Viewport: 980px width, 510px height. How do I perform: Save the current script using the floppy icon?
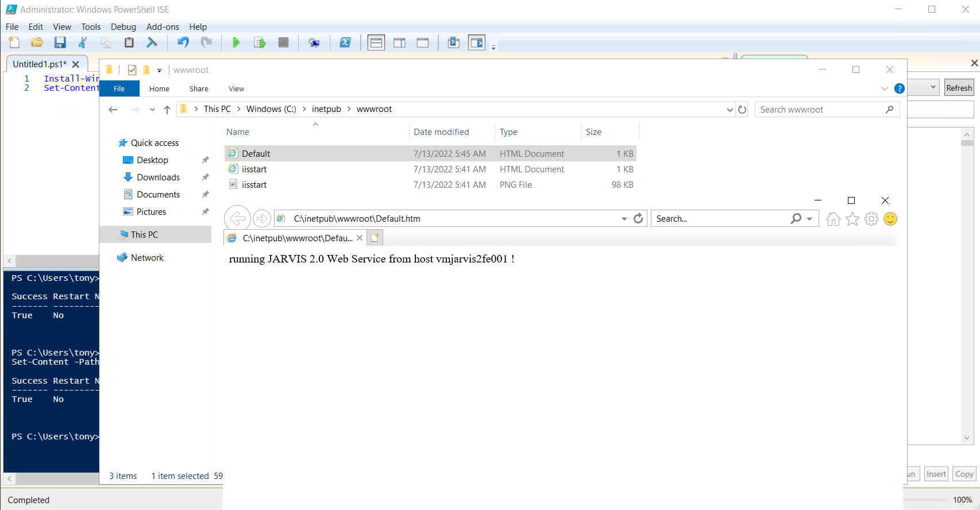pyautogui.click(x=60, y=42)
